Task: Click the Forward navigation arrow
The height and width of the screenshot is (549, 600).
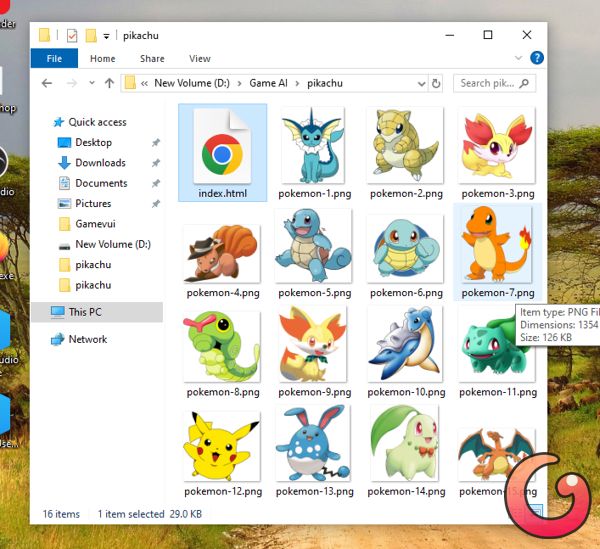Action: pyautogui.click(x=72, y=83)
